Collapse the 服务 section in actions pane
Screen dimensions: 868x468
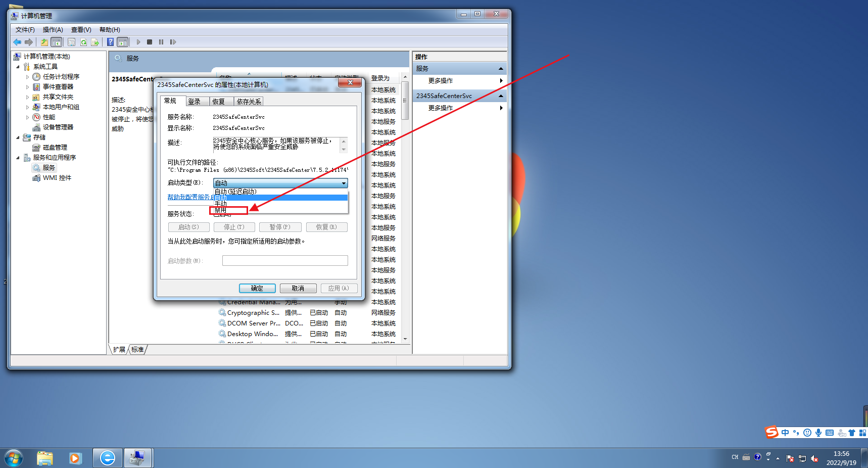point(501,69)
